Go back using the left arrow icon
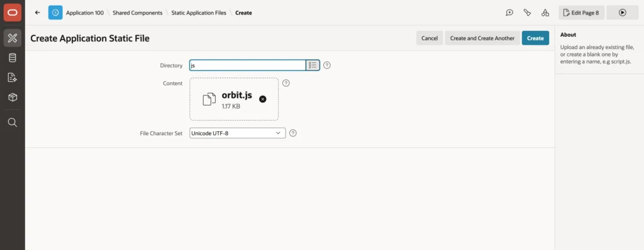This screenshot has height=250, width=644. click(37, 13)
